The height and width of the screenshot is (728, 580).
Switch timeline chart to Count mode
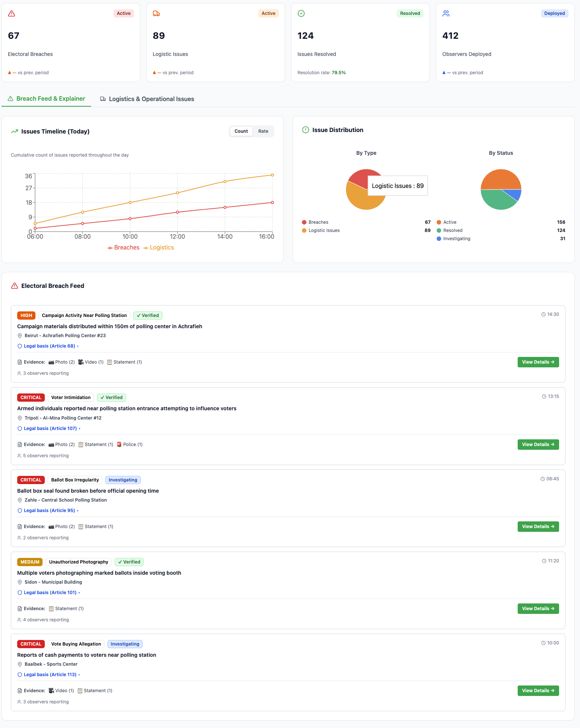point(241,131)
